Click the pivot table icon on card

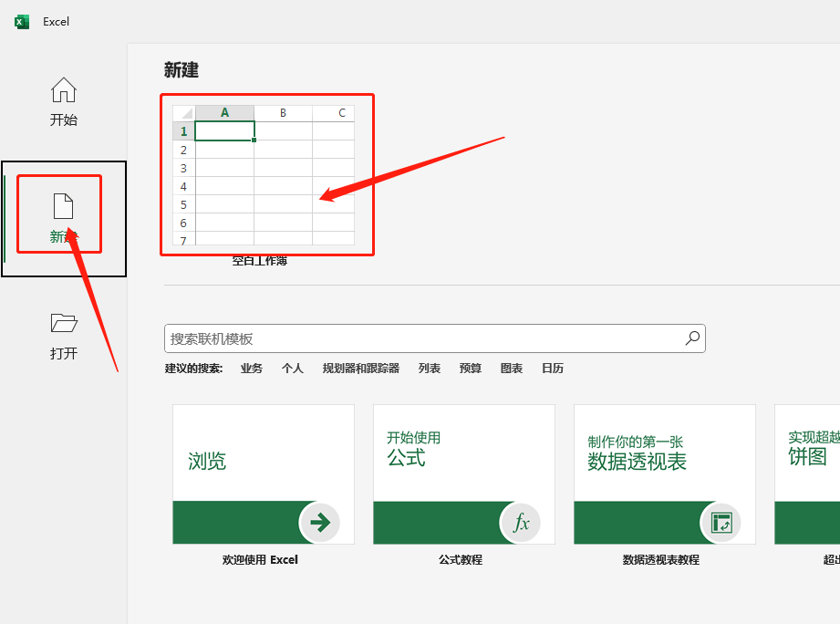tap(721, 522)
